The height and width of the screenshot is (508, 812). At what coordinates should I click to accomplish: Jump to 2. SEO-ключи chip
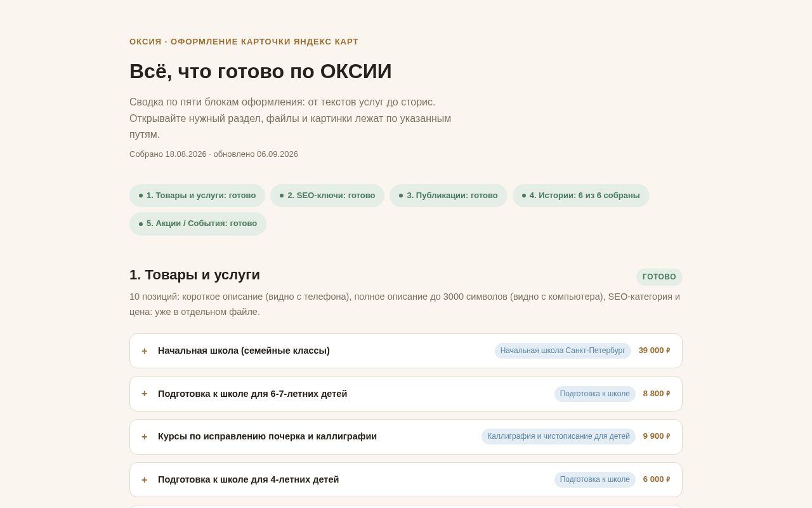click(x=327, y=196)
